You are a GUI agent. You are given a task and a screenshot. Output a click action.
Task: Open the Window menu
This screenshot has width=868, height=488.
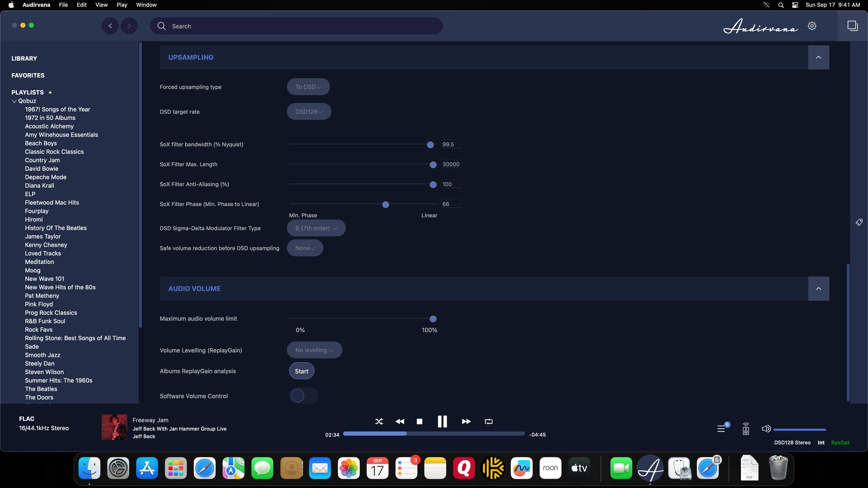click(146, 5)
